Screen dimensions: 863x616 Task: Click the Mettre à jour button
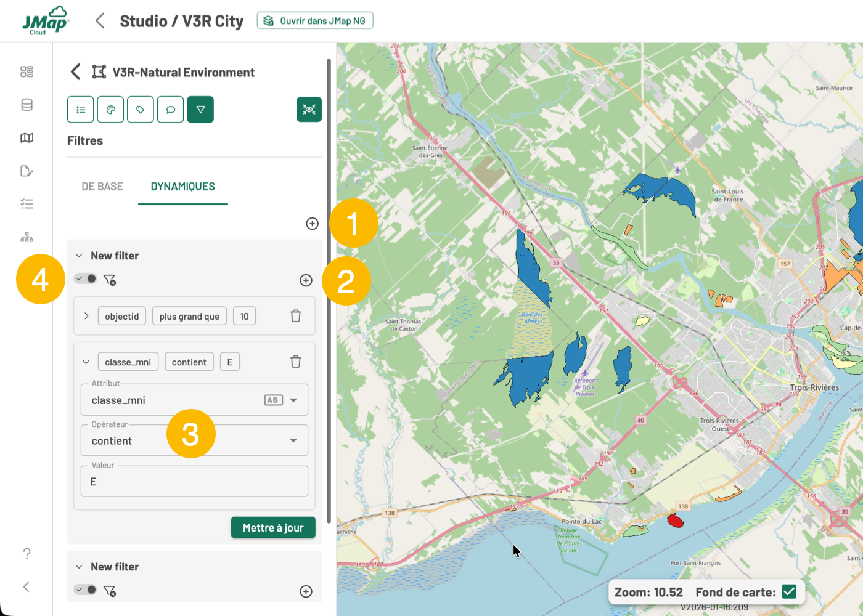pyautogui.click(x=273, y=528)
